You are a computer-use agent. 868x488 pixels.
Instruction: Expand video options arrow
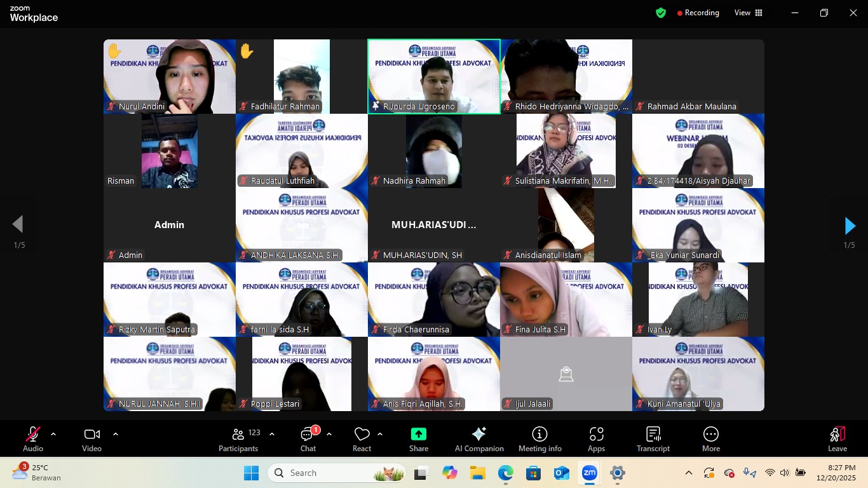pos(116,434)
